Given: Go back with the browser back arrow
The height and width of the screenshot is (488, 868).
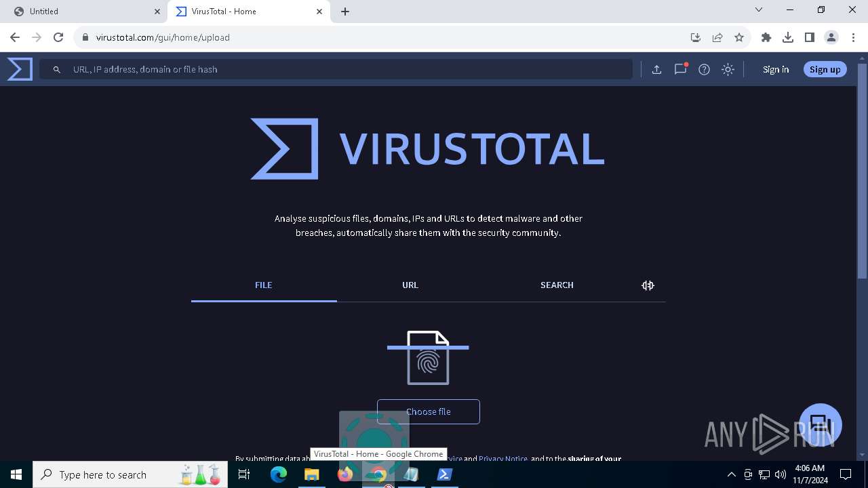Looking at the screenshot, I should pyautogui.click(x=15, y=37).
